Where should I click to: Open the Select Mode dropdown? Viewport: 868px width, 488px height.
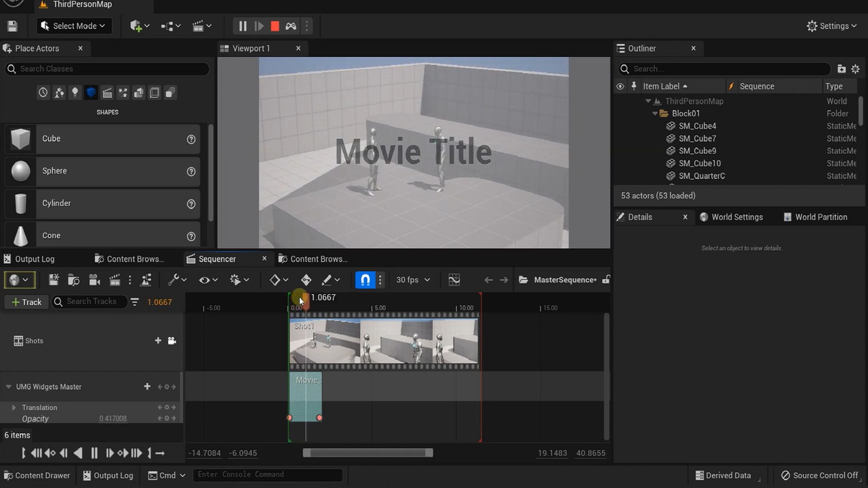74,26
